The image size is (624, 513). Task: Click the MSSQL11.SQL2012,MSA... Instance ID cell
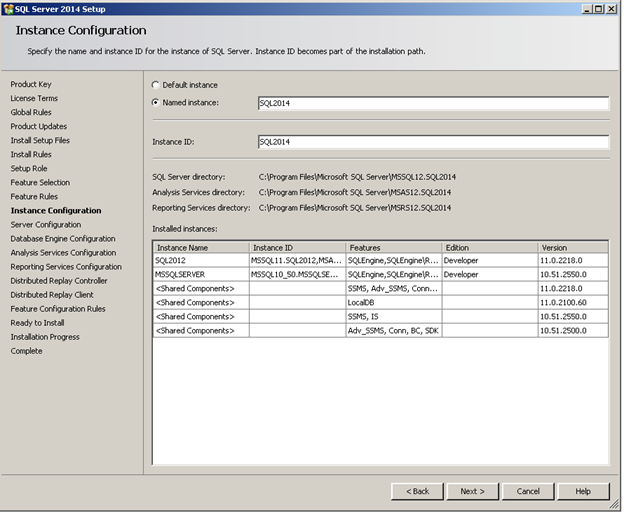[x=298, y=260]
